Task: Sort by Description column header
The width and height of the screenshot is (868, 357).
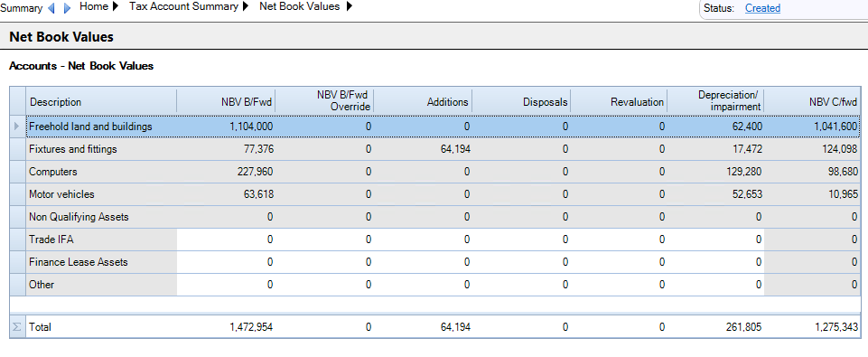Action: coord(101,102)
